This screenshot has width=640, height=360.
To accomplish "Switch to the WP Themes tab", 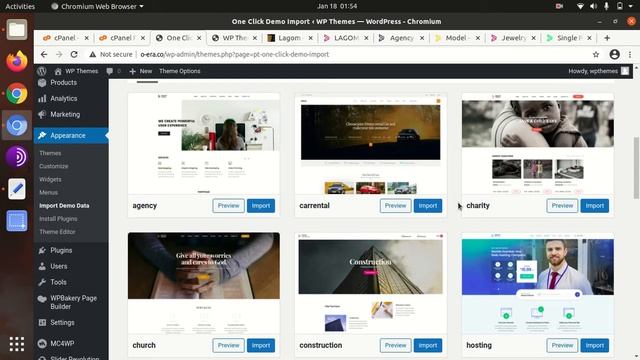I will [x=235, y=38].
